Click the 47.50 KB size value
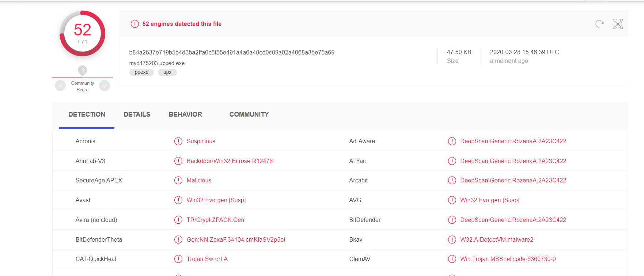Viewport: 644px width, 276px height. coord(459,52)
